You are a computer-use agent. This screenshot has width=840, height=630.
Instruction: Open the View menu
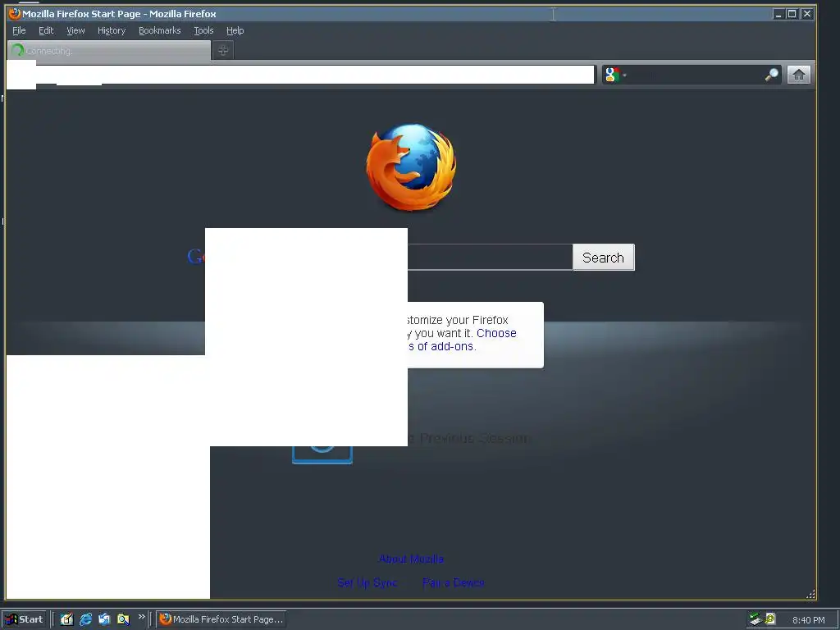[x=75, y=30]
